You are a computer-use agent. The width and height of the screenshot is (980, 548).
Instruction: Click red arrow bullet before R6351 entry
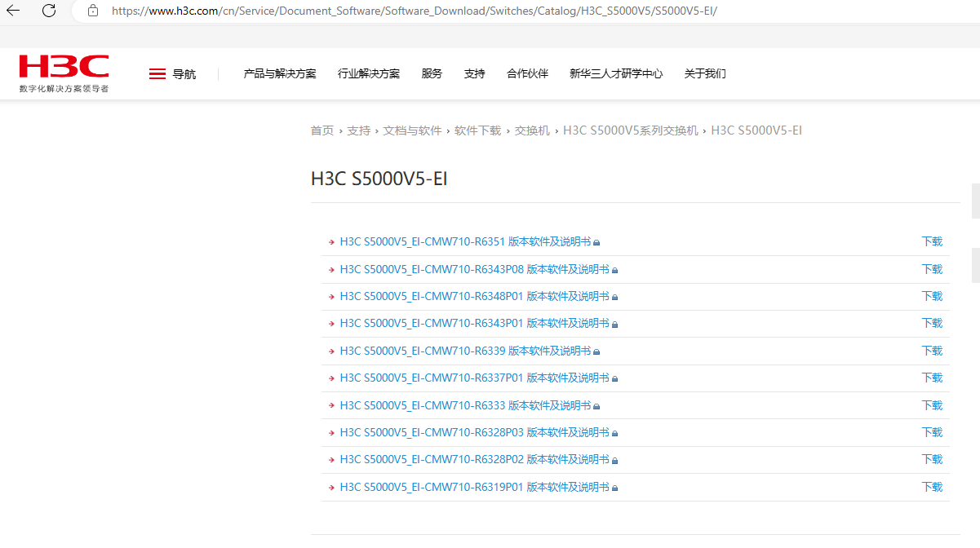(x=331, y=242)
